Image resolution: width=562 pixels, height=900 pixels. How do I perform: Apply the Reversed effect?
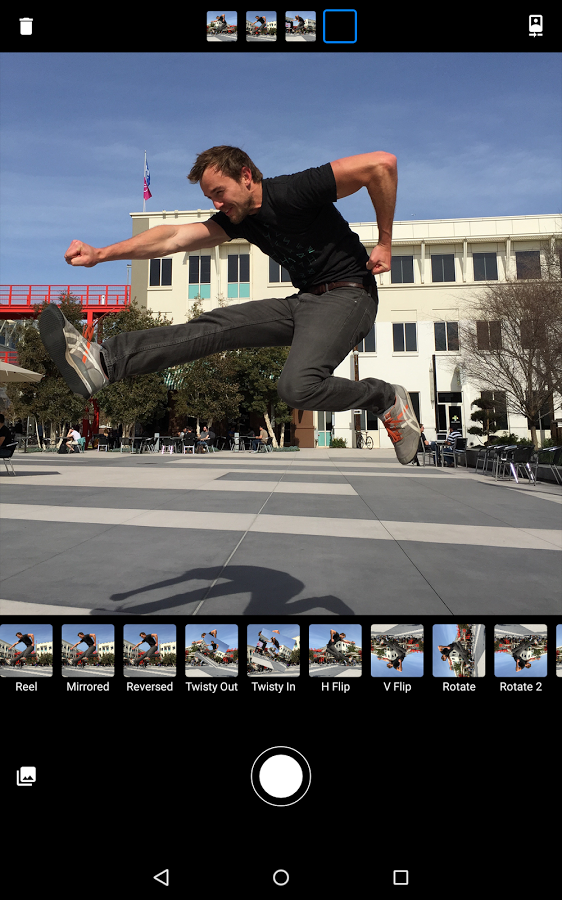click(150, 658)
